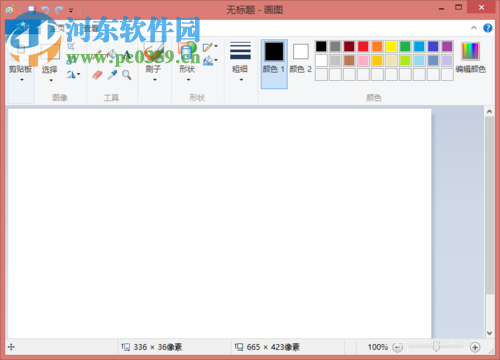
Task: Pick the lavender palette swatch
Action: point(447,60)
